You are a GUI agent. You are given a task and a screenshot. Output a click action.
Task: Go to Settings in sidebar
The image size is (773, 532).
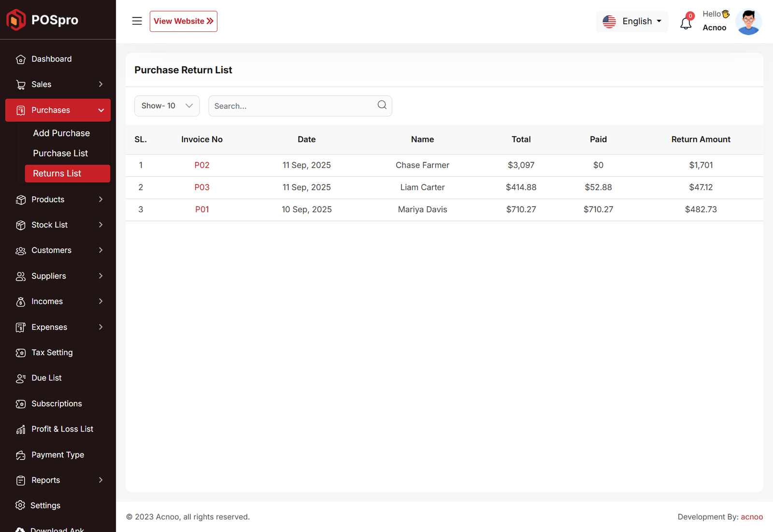coord(45,505)
